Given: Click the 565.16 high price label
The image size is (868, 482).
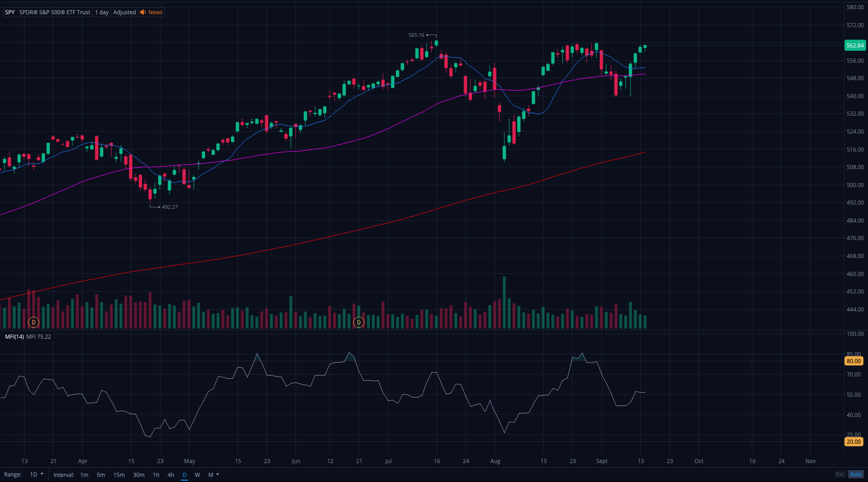Looking at the screenshot, I should point(416,35).
